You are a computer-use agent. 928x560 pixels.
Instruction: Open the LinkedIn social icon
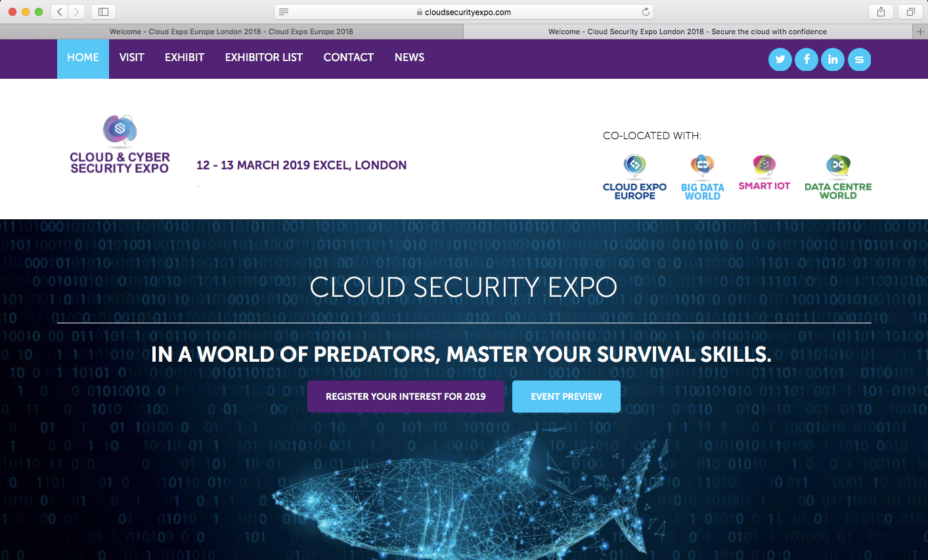[x=833, y=60]
